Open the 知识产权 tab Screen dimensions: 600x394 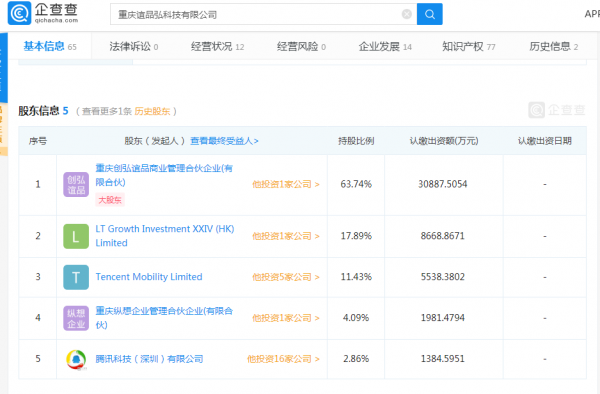click(x=469, y=46)
